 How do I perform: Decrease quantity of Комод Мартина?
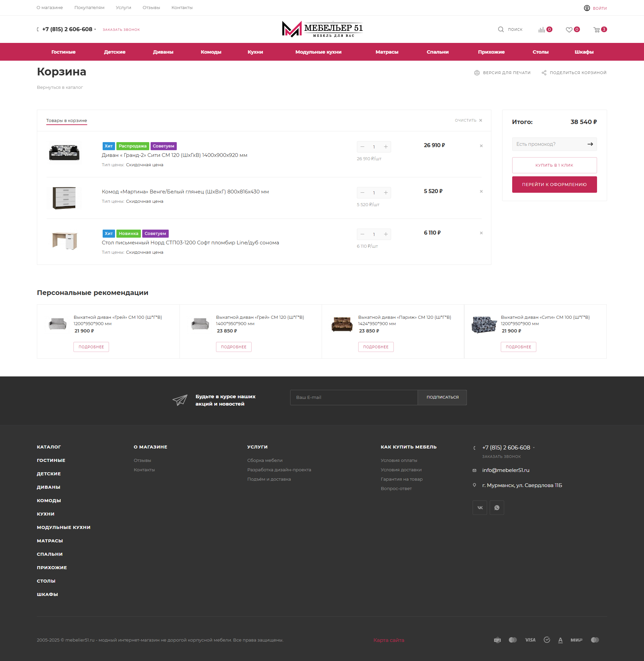pyautogui.click(x=362, y=193)
